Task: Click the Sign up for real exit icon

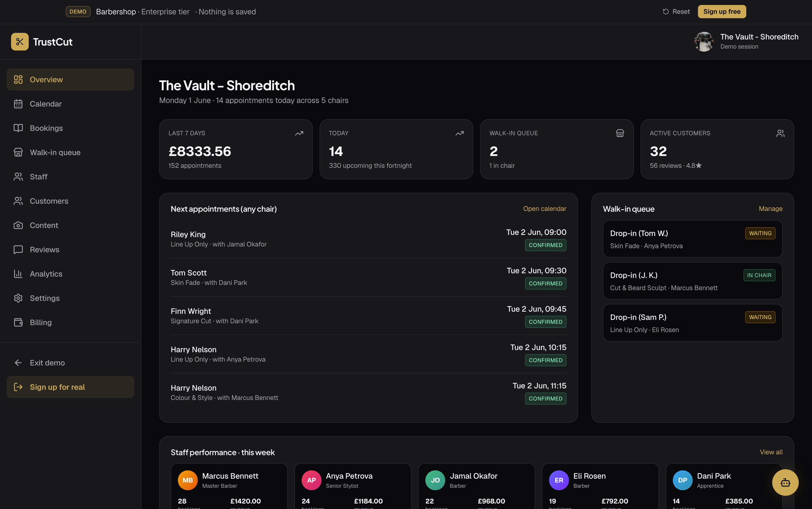Action: pyautogui.click(x=18, y=387)
